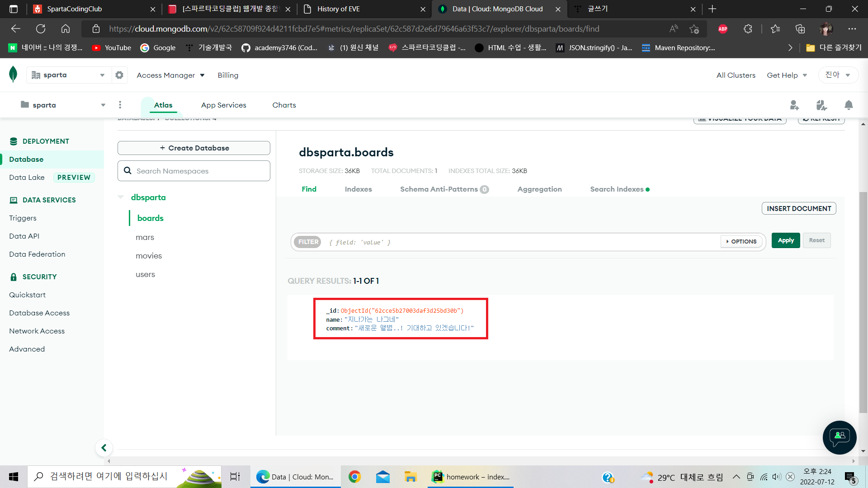The width and height of the screenshot is (868, 488).
Task: Click the invite user icon
Action: click(794, 105)
